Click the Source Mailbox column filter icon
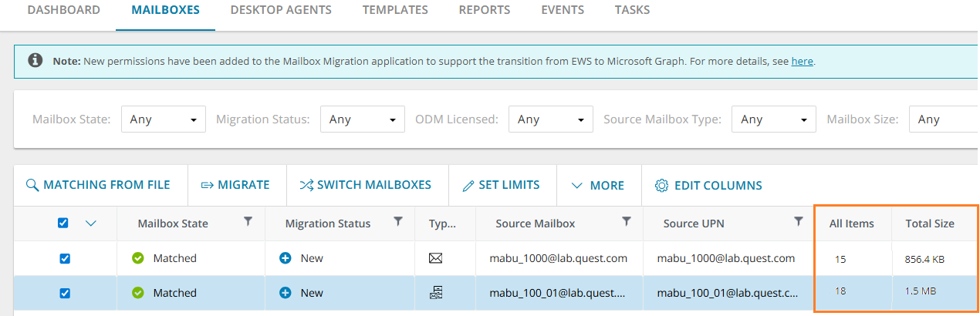 627,221
